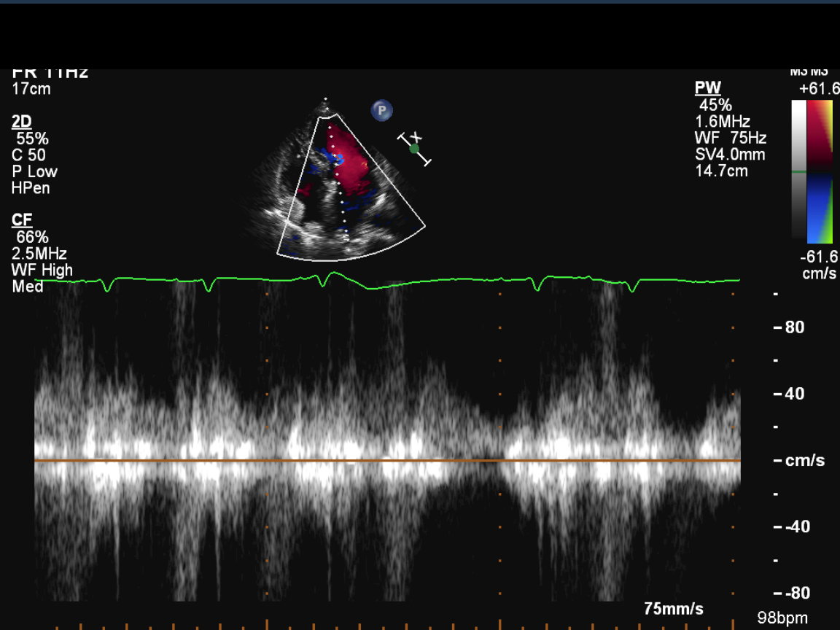Click the -40 velocity scale marker
Image resolution: width=840 pixels, height=630 pixels.
tap(795, 526)
